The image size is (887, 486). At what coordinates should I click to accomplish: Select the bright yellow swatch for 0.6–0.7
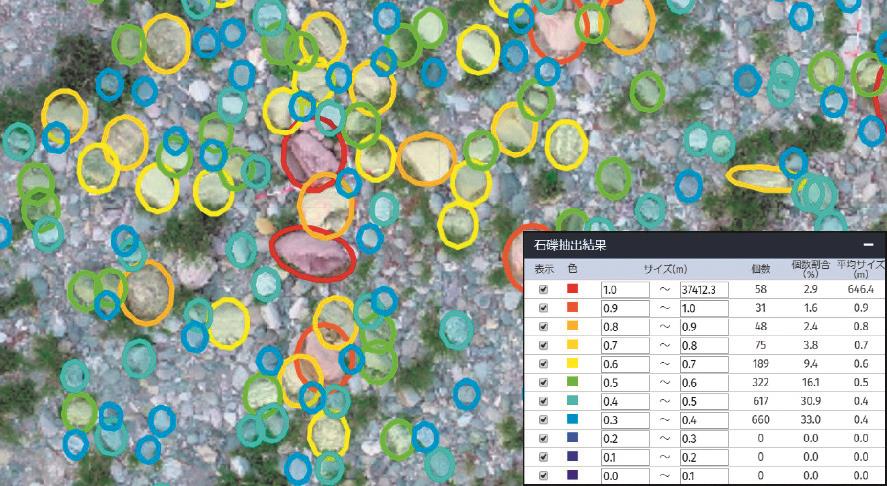(x=572, y=363)
